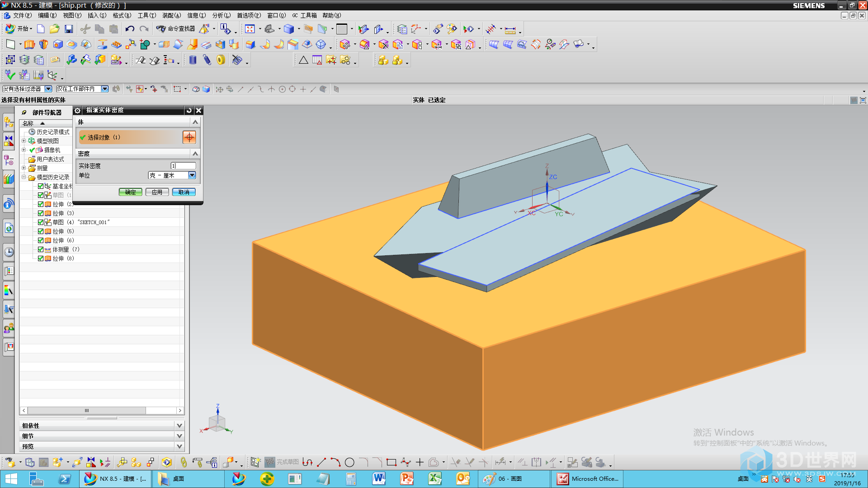Toggle checkbox for 拉伸 (6) feature
This screenshot has width=868, height=488.
[41, 240]
